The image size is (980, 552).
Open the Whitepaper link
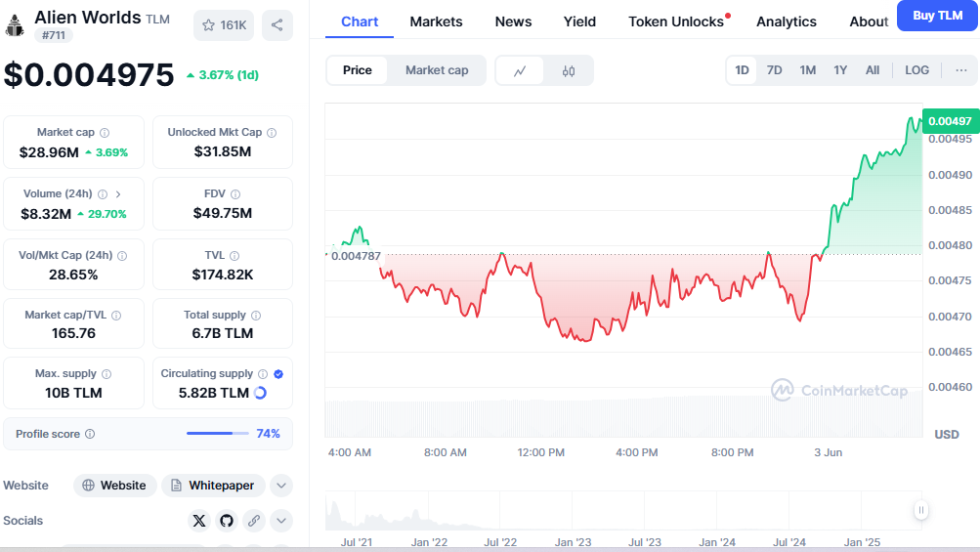[213, 486]
